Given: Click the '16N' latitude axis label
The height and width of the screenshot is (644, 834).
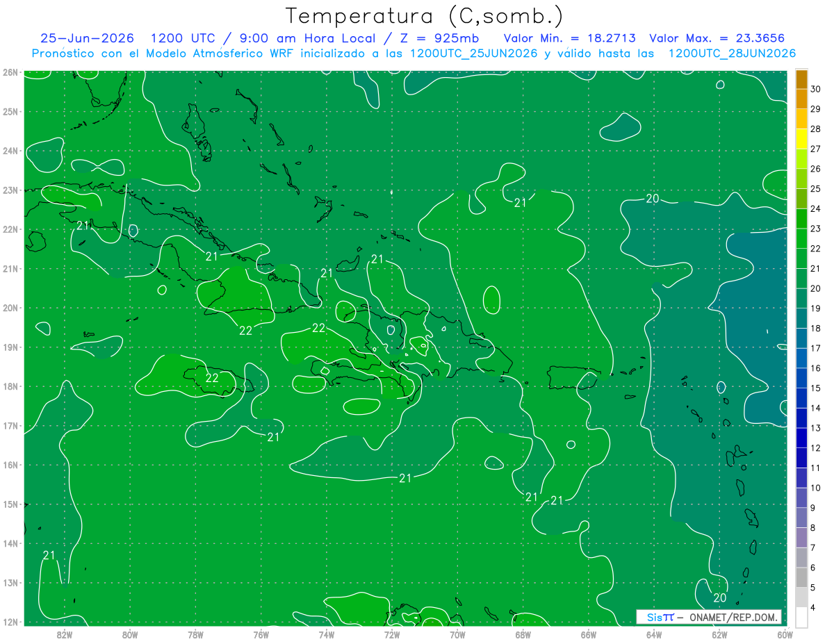Looking at the screenshot, I should pos(10,465).
